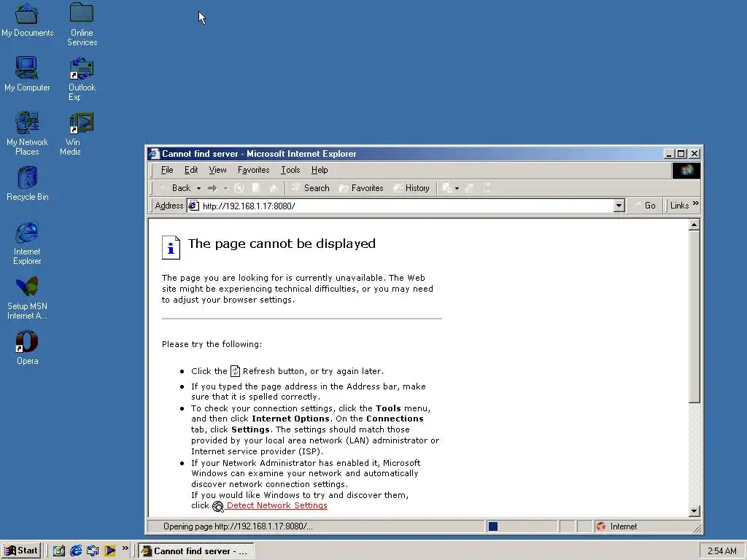Image resolution: width=747 pixels, height=560 pixels.
Task: Click the Mail toolbar icon
Action: pyautogui.click(x=447, y=188)
